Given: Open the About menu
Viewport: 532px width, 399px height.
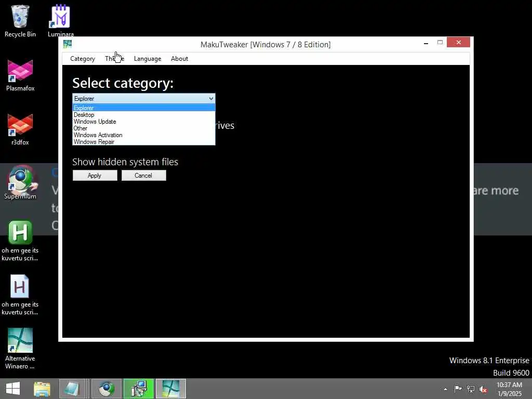Looking at the screenshot, I should tap(179, 59).
